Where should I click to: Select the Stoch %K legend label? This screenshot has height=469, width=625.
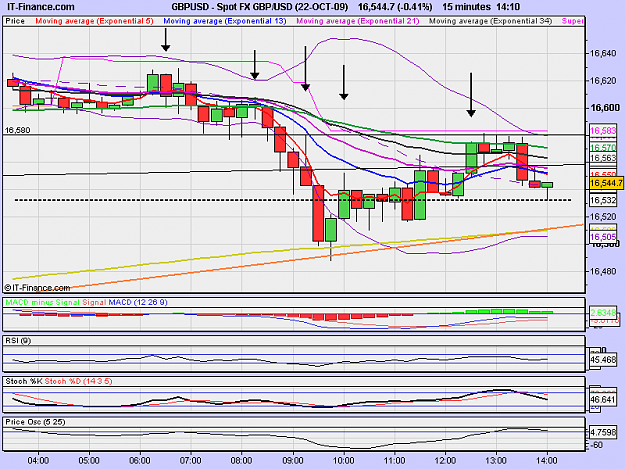(24, 381)
